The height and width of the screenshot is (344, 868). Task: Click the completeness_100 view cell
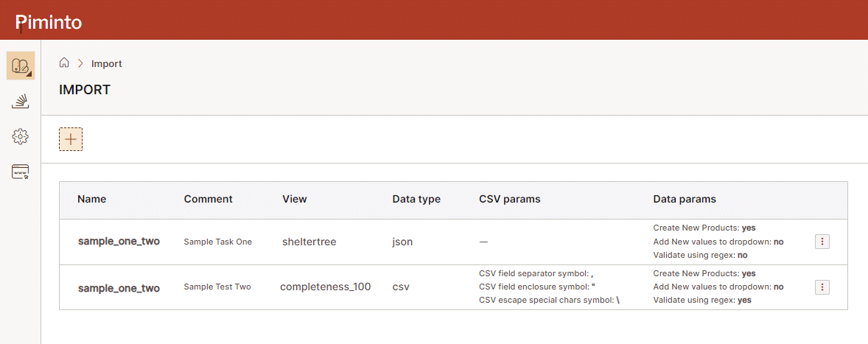tap(325, 287)
